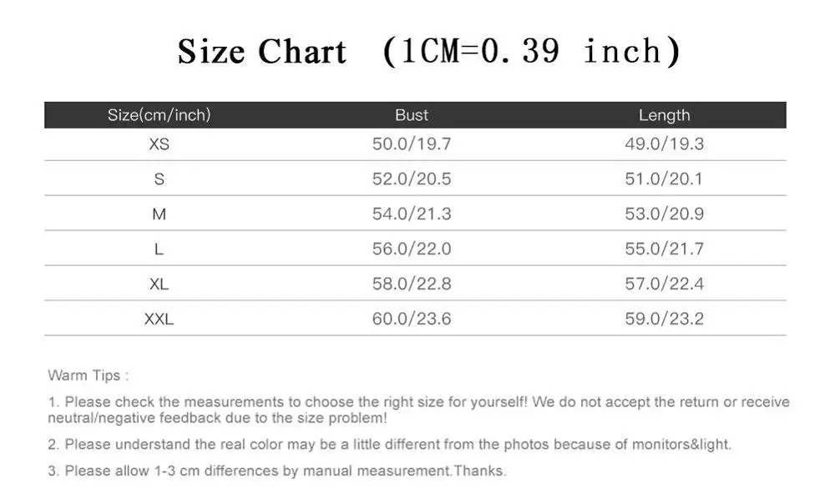Click the 49.0/19.3 length value
Viewport: 835px width, 504px height.
[664, 144]
